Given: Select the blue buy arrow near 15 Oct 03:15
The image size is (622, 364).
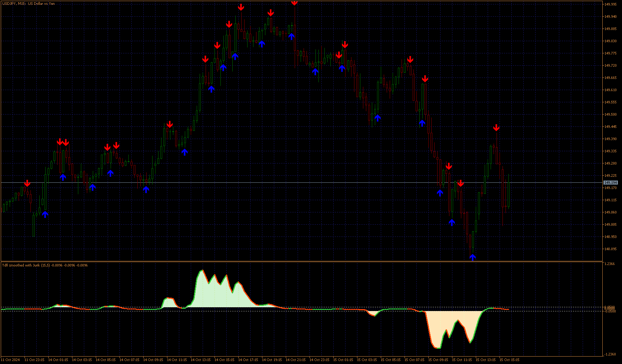Looking at the screenshot, I should coord(377,118).
